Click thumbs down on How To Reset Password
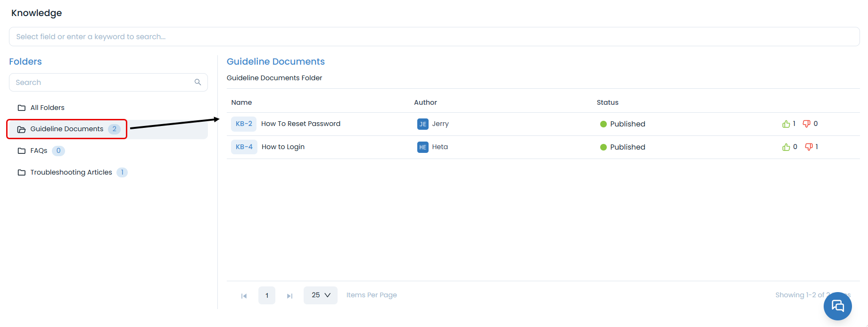Image resolution: width=868 pixels, height=327 pixels. (807, 124)
